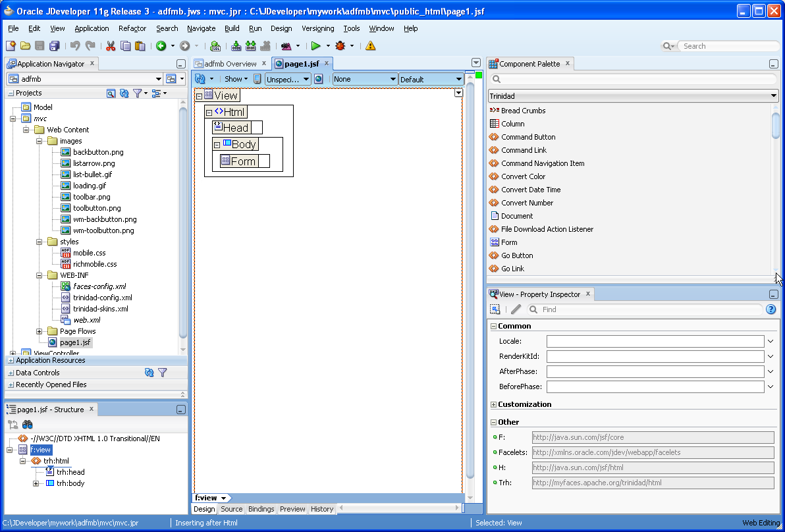Collapse the Other section in Property Inspector
785x532 pixels.
[494, 422]
